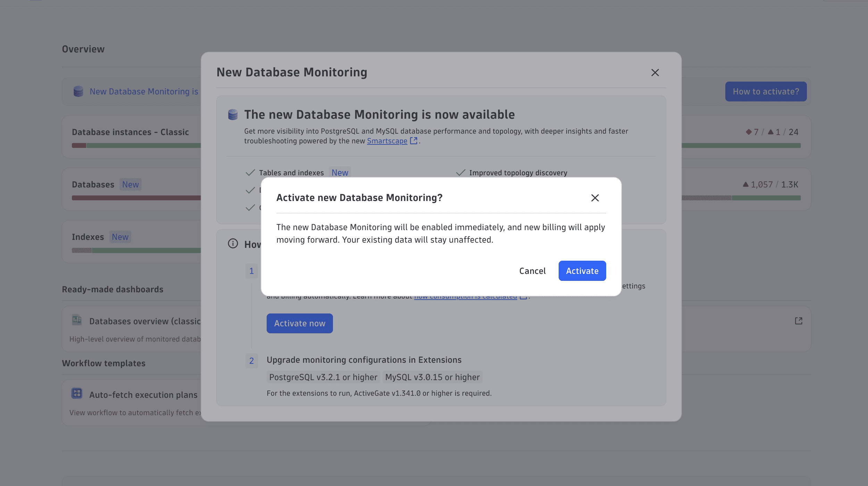868x486 pixels.
Task: Click the Upgrade monitoring configurations in Extensions step
Action: point(364,360)
